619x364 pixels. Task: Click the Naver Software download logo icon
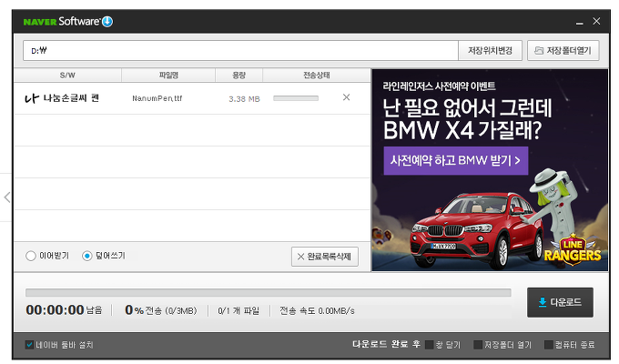pyautogui.click(x=107, y=21)
